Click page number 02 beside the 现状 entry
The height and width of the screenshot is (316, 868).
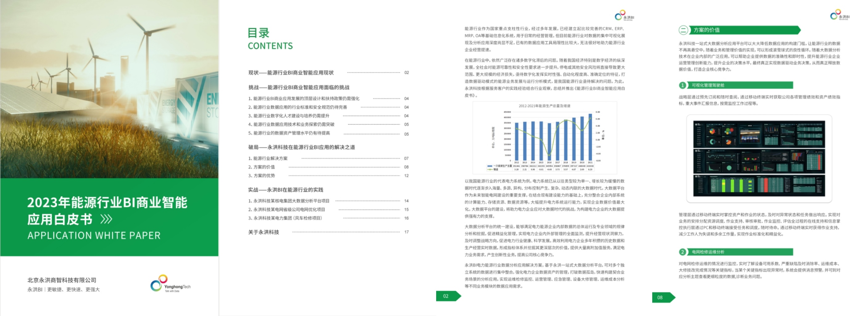point(407,73)
